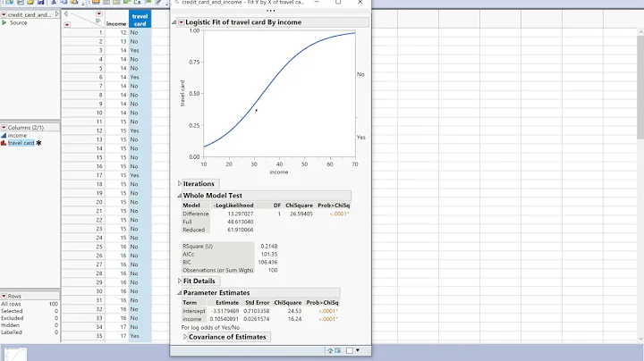Open the Columns panel red triangle menu

(x=4, y=128)
